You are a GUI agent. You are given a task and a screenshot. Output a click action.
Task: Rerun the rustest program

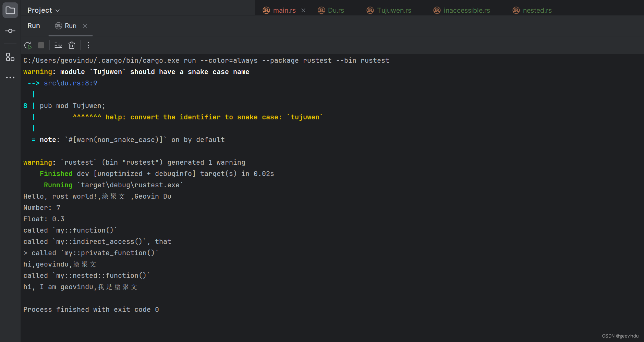28,45
